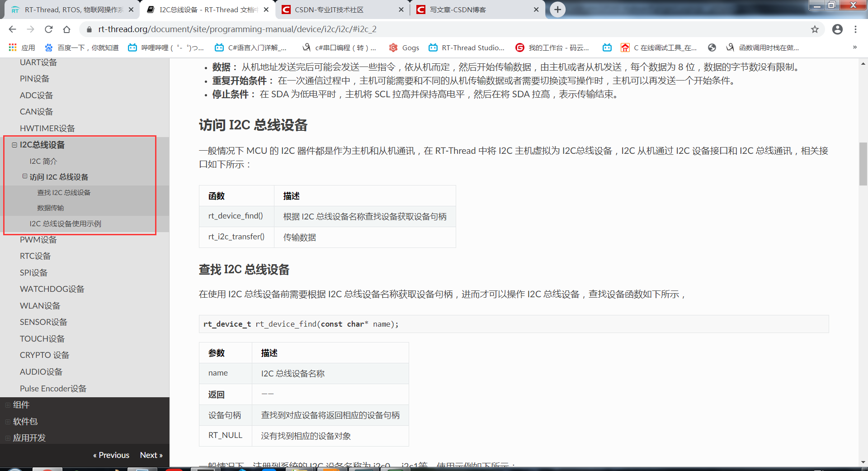This screenshot has width=868, height=471.
Task: Click the browser home icon
Action: coord(67,29)
